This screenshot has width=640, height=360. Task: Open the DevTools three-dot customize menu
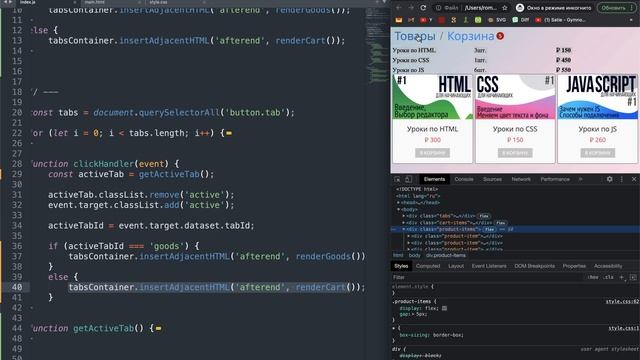click(622, 179)
